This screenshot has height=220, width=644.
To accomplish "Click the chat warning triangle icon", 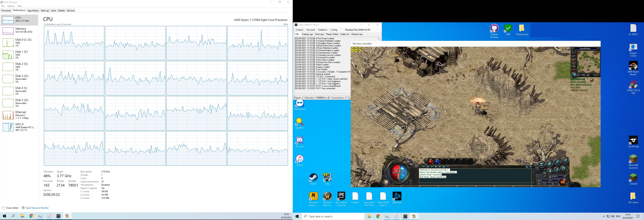I will point(527,167).
